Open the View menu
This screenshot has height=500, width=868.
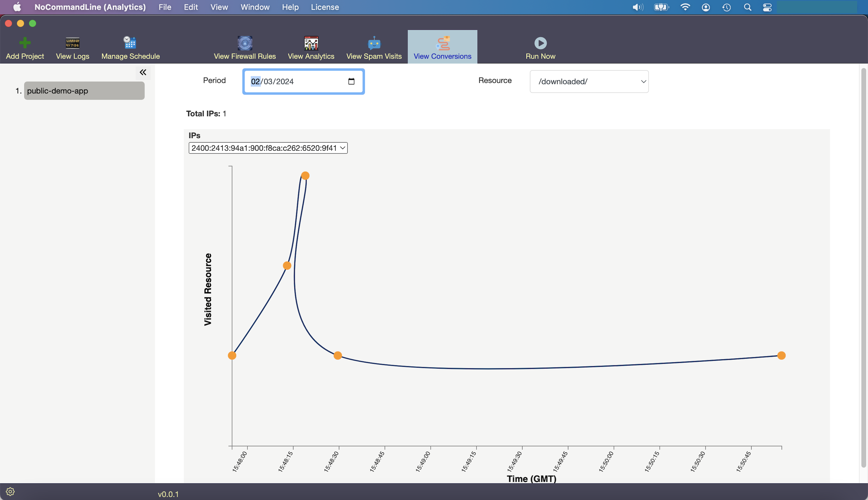tap(219, 7)
